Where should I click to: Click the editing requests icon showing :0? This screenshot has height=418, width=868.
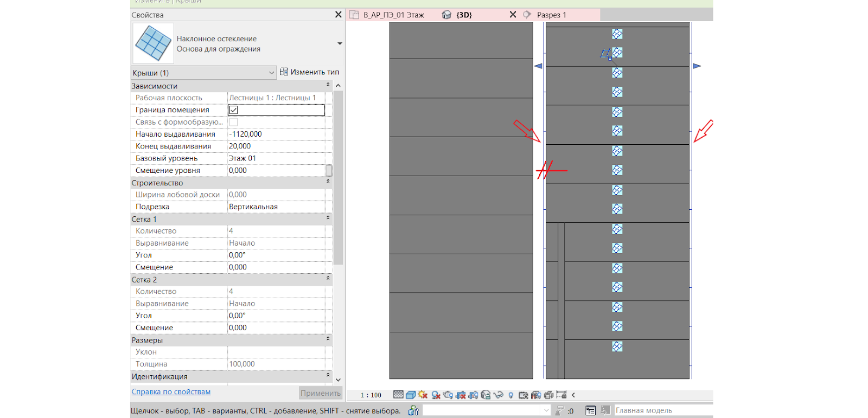[x=564, y=411]
